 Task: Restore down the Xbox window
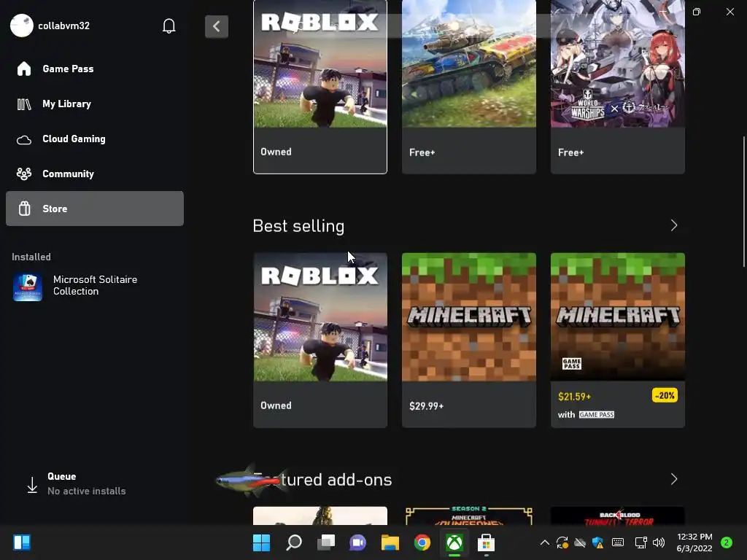tap(697, 12)
